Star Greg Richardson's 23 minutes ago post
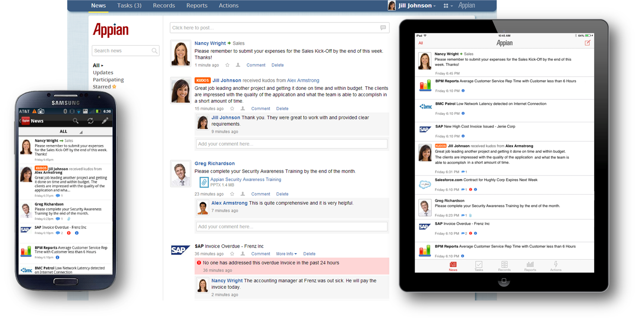This screenshot has height=323, width=644. click(x=232, y=194)
